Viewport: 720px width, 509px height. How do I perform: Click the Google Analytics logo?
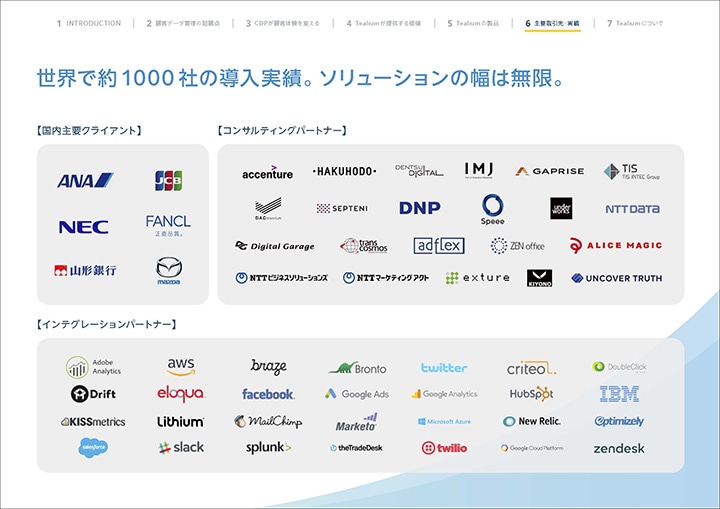[444, 394]
